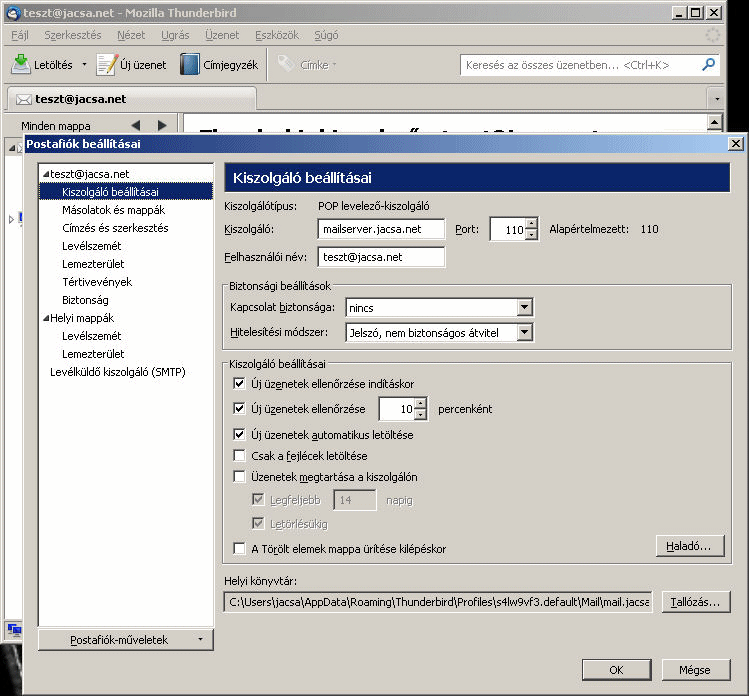
Task: Enable Üzenetek megtartása a kiszolgálón checkbox
Action: tap(239, 476)
